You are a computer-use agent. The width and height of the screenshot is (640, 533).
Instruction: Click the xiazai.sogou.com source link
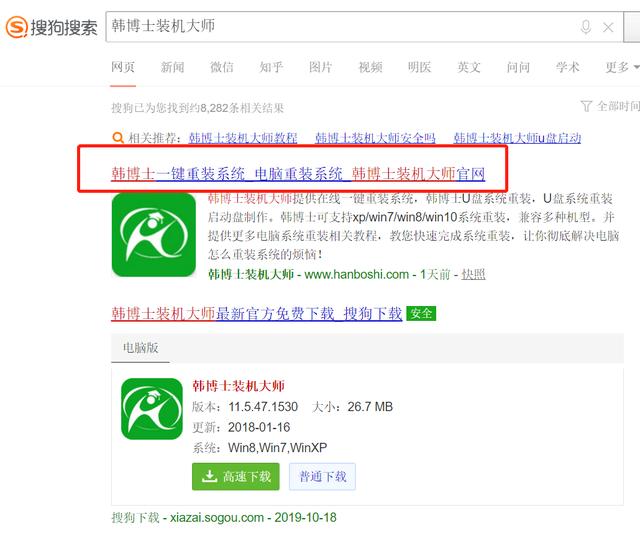pyautogui.click(x=217, y=517)
